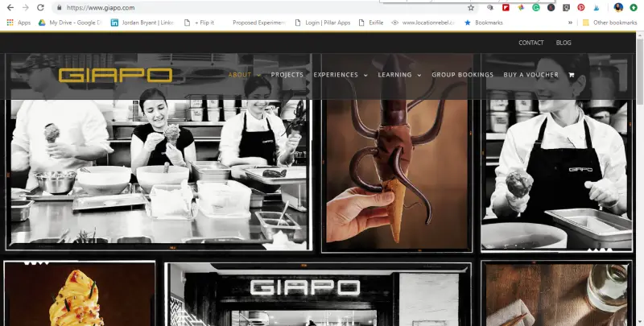
Task: Open the www.locationrebel bookmark
Action: (x=423, y=23)
